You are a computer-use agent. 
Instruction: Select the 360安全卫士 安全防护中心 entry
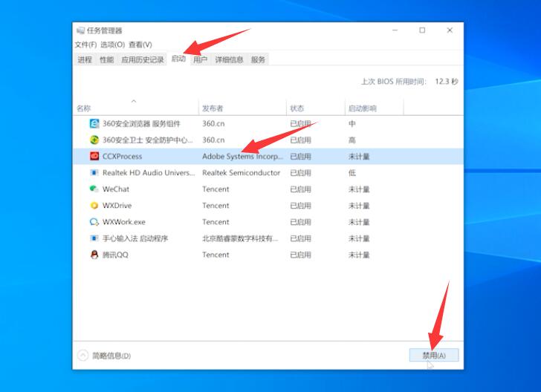pyautogui.click(x=148, y=140)
